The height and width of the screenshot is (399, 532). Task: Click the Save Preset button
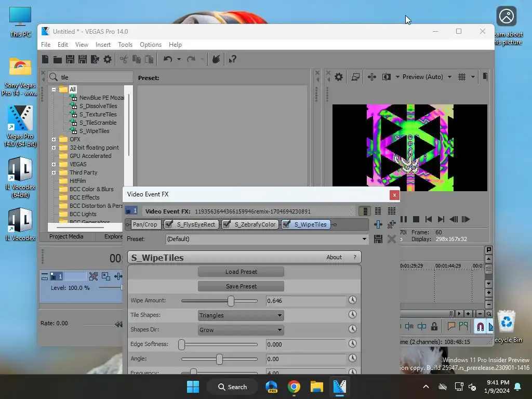click(241, 286)
